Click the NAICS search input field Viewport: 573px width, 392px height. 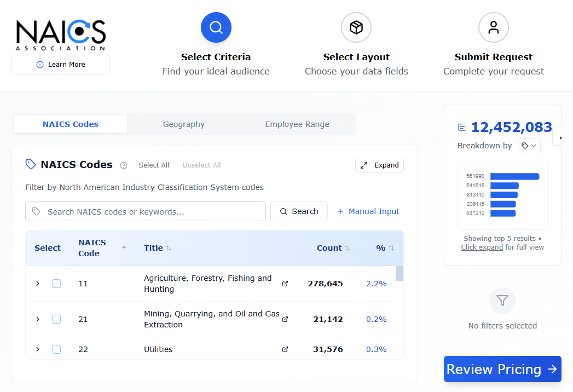click(145, 211)
